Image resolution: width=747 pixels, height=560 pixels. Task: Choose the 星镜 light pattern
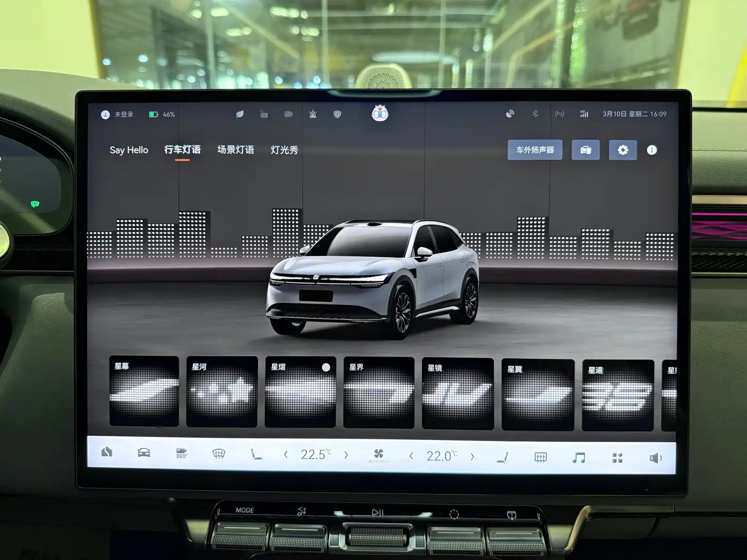coord(457,394)
